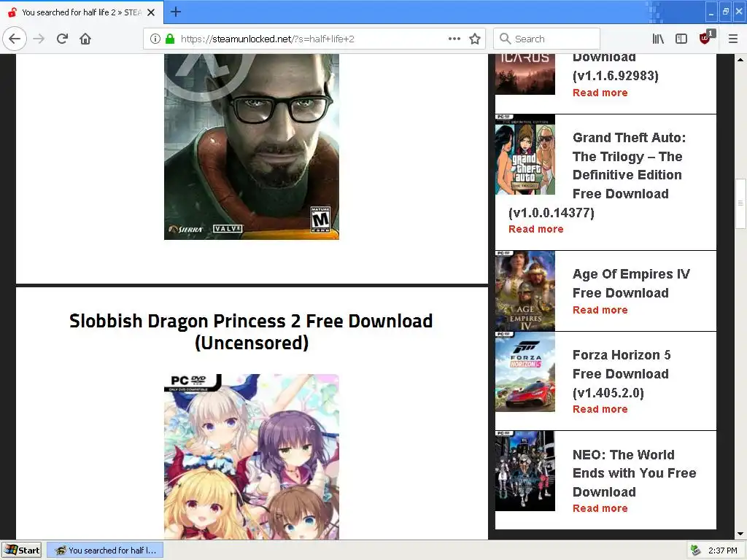Image resolution: width=747 pixels, height=560 pixels.
Task: Click the scrollbar down arrow
Action: (x=740, y=534)
